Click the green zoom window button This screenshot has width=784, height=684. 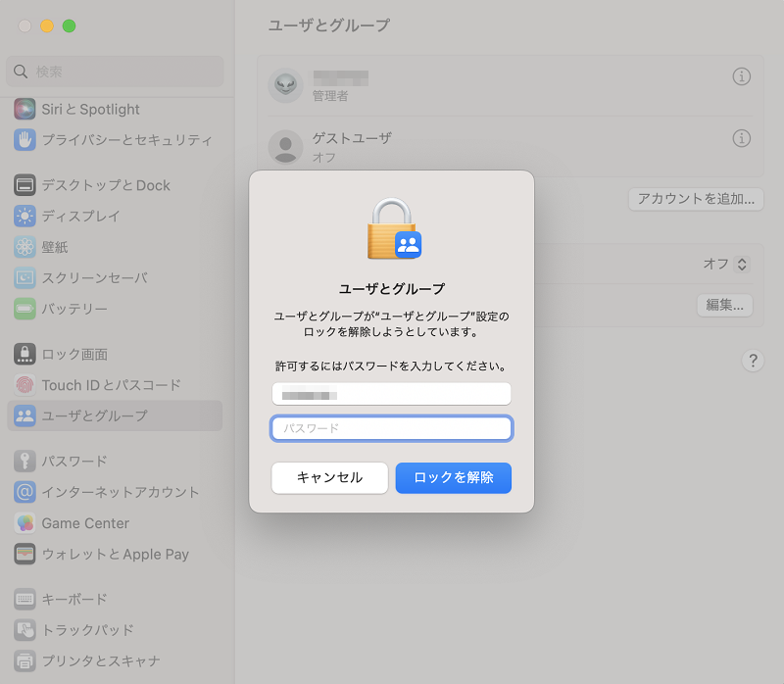click(69, 26)
